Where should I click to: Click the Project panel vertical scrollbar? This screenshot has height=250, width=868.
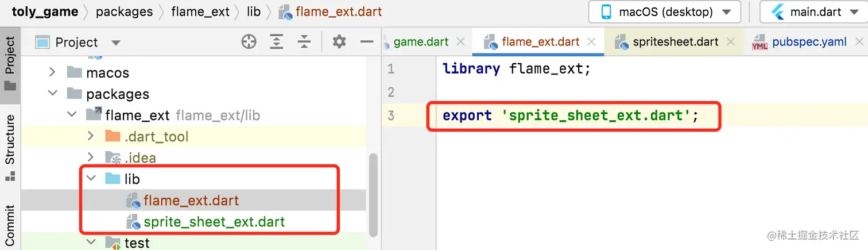tap(374, 195)
